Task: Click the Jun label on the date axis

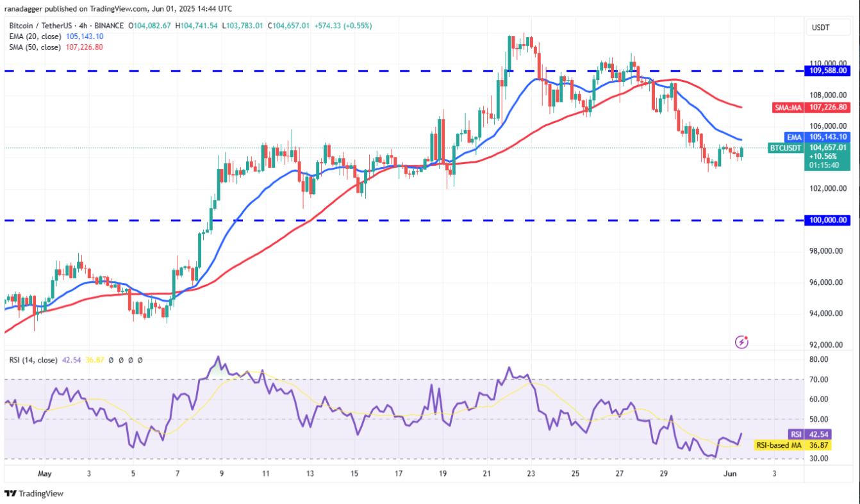Action: coord(729,474)
